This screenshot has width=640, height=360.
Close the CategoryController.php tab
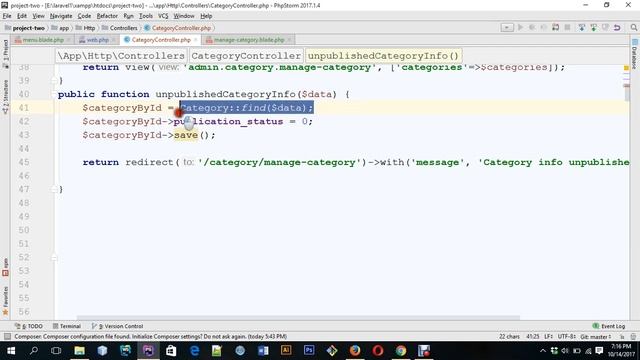tap(196, 40)
